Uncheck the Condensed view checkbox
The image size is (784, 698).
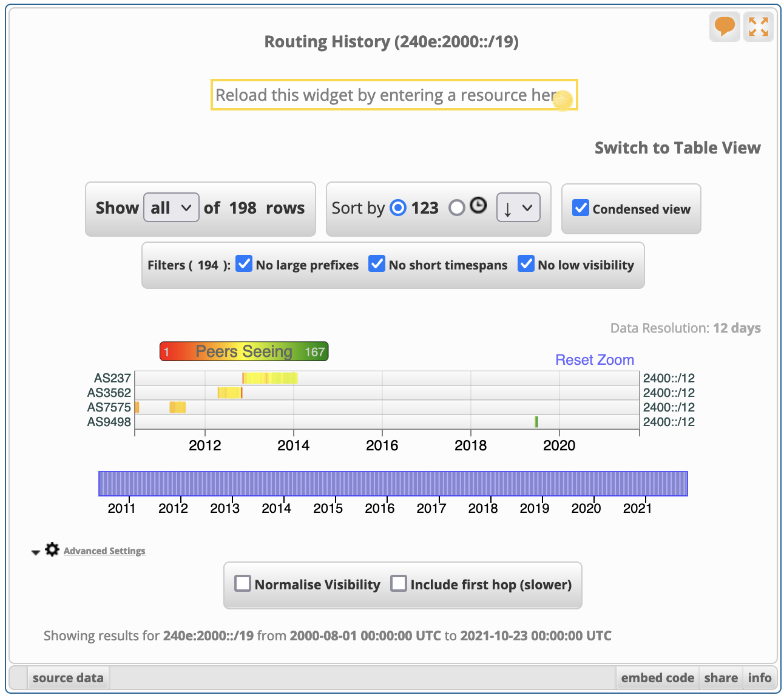[581, 208]
